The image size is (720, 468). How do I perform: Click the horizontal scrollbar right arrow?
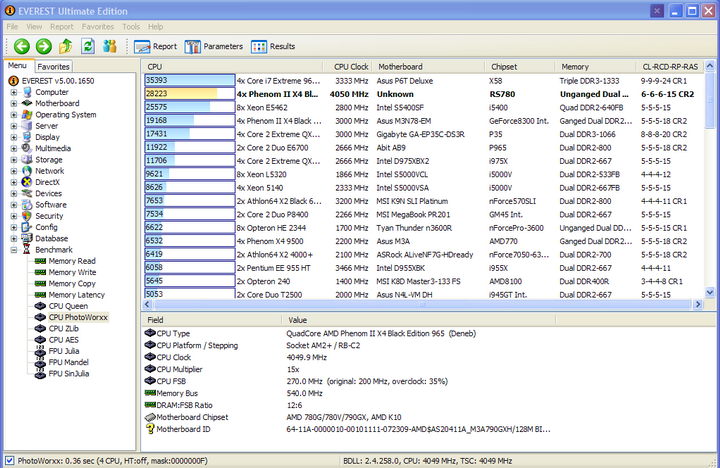pyautogui.click(x=698, y=304)
